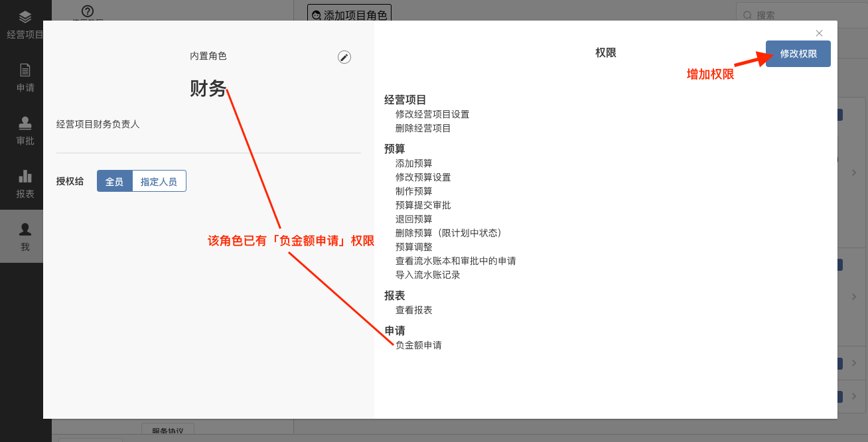
Task: Click 修改经营项目设置 permission
Action: click(x=433, y=114)
